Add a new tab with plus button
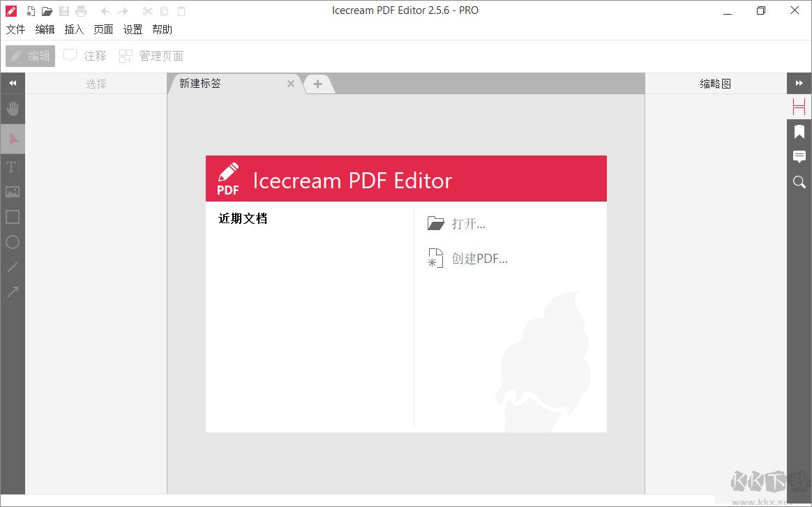Screen dimensions: 812x507 [x=317, y=84]
